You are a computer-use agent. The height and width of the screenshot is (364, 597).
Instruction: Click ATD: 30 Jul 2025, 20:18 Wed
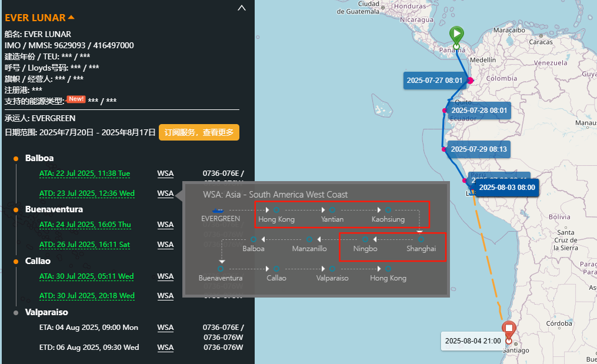click(x=87, y=295)
